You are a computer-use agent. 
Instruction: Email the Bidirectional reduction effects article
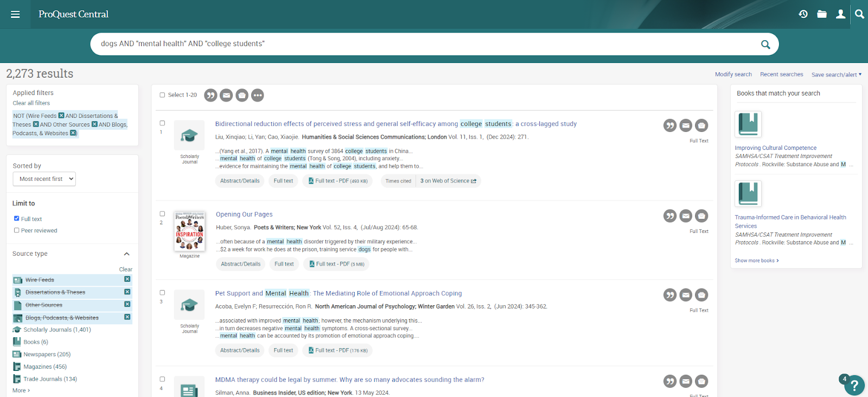pyautogui.click(x=686, y=125)
